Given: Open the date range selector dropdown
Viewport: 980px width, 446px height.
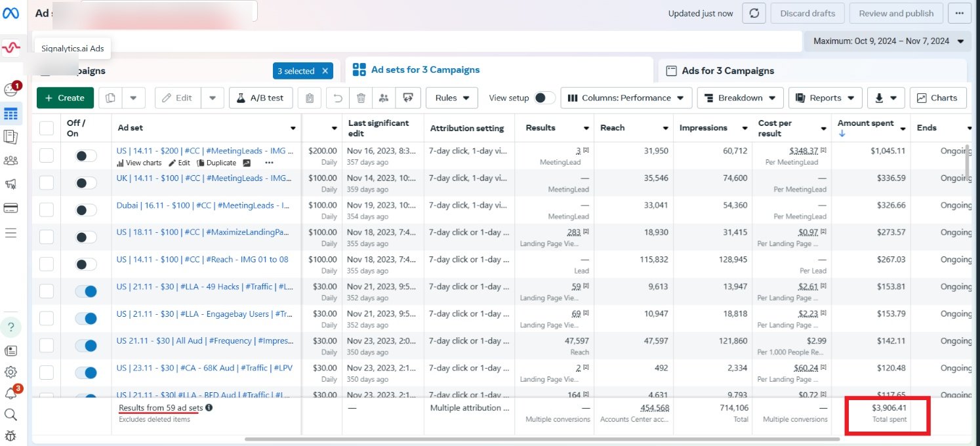Looking at the screenshot, I should pyautogui.click(x=888, y=41).
